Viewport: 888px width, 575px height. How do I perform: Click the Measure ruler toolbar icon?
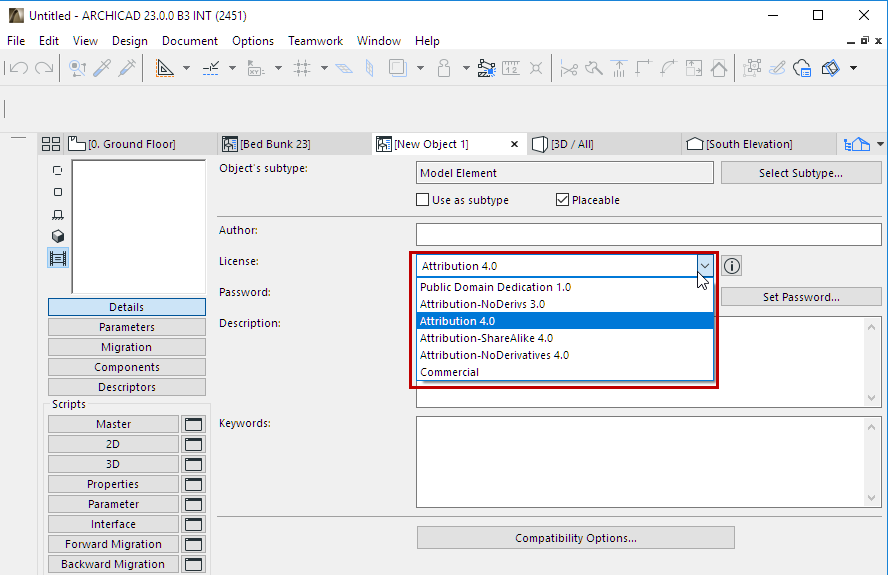(511, 68)
